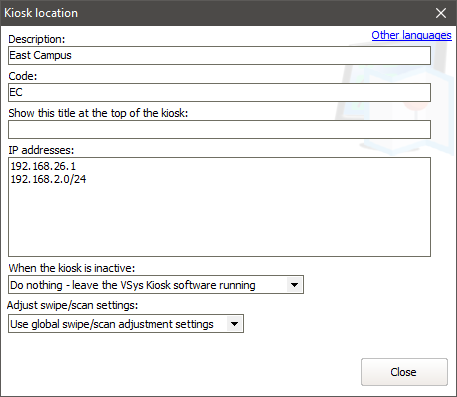Click the 'Show this title' label
The width and height of the screenshot is (457, 397).
(98, 113)
